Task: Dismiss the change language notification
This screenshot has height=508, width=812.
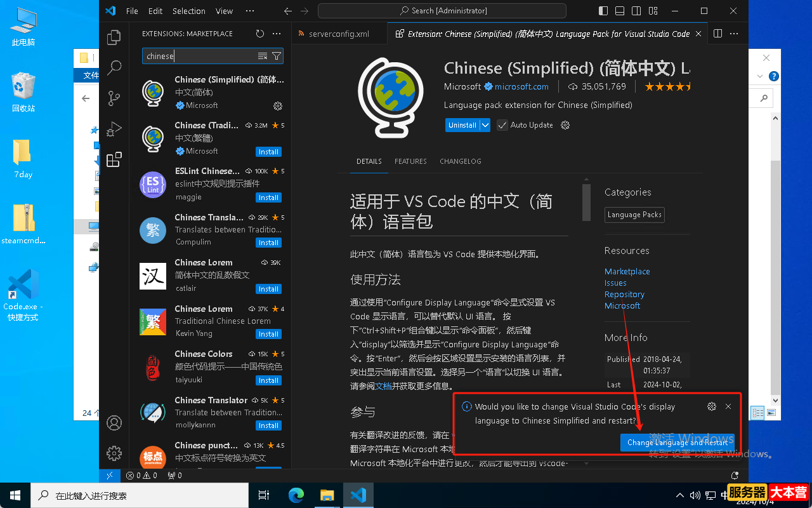Action: point(728,406)
